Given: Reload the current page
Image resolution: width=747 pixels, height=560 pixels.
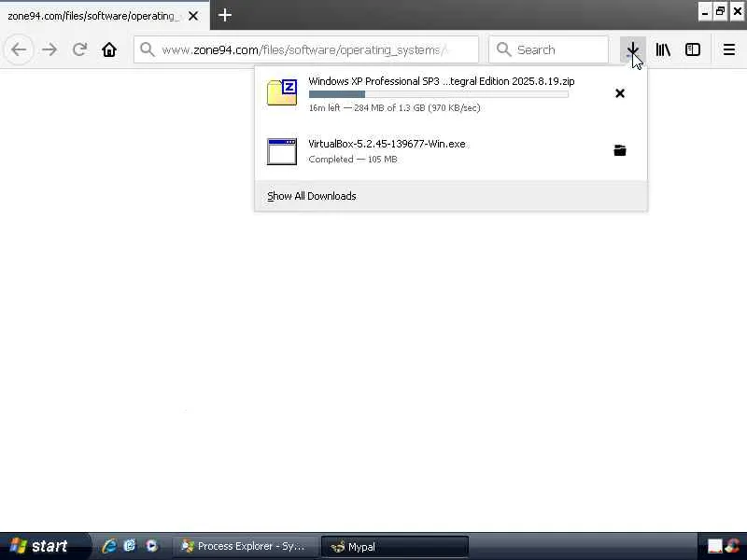Looking at the screenshot, I should 79,49.
